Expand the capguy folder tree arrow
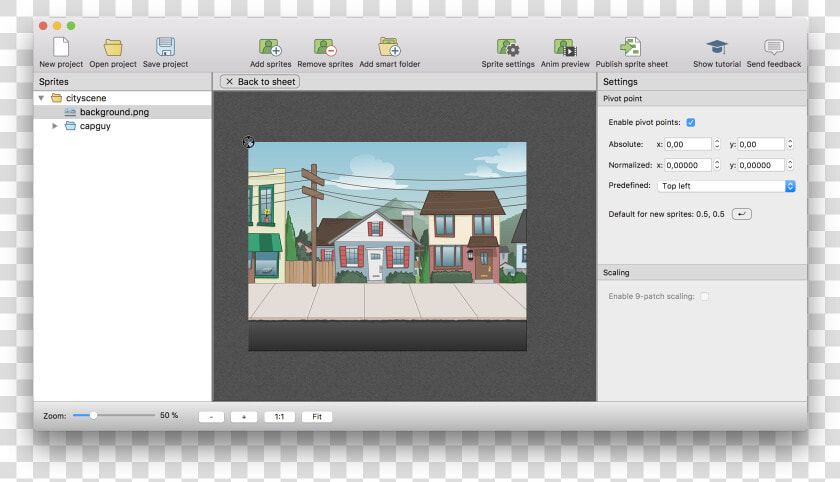 click(55, 126)
